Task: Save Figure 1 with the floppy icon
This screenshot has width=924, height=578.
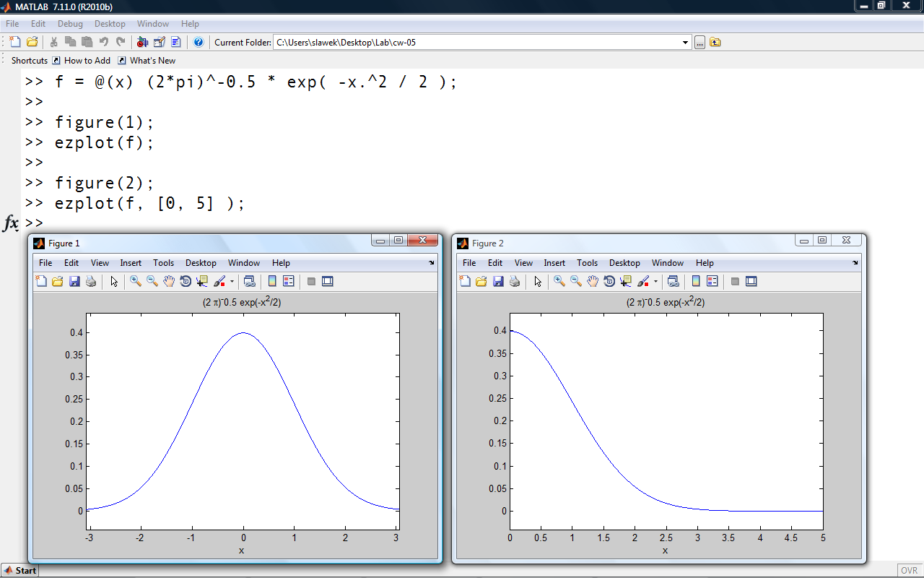Action: tap(74, 282)
